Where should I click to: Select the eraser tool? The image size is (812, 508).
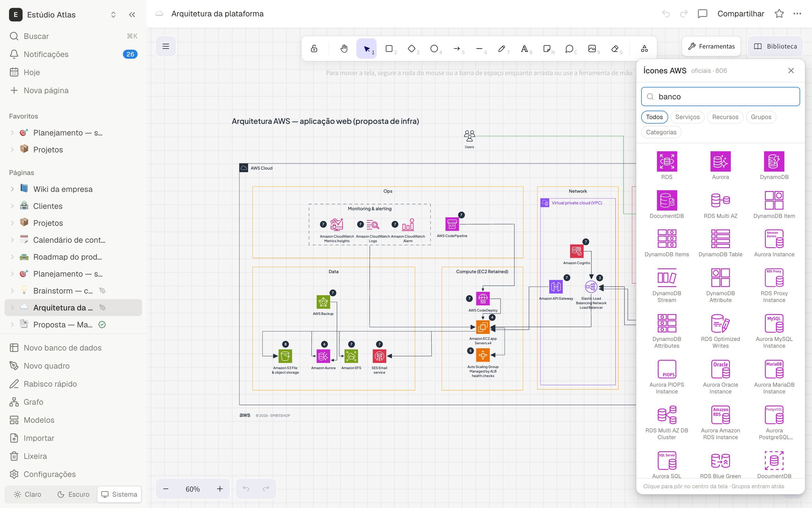point(615,49)
